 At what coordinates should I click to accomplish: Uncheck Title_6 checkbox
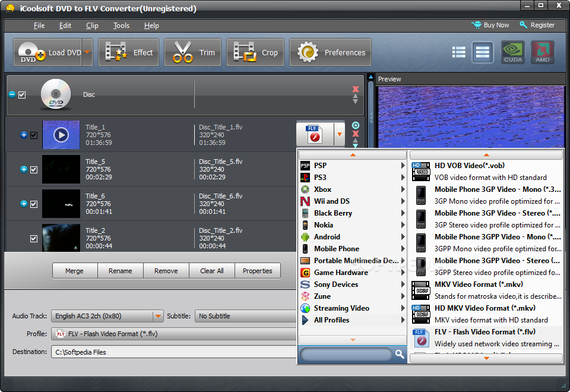pos(34,204)
